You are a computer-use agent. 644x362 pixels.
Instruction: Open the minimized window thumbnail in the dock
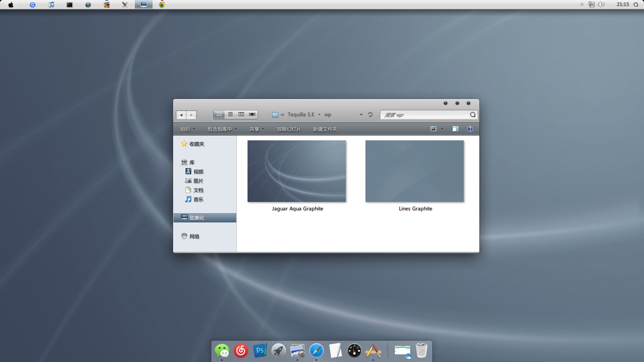click(x=402, y=351)
